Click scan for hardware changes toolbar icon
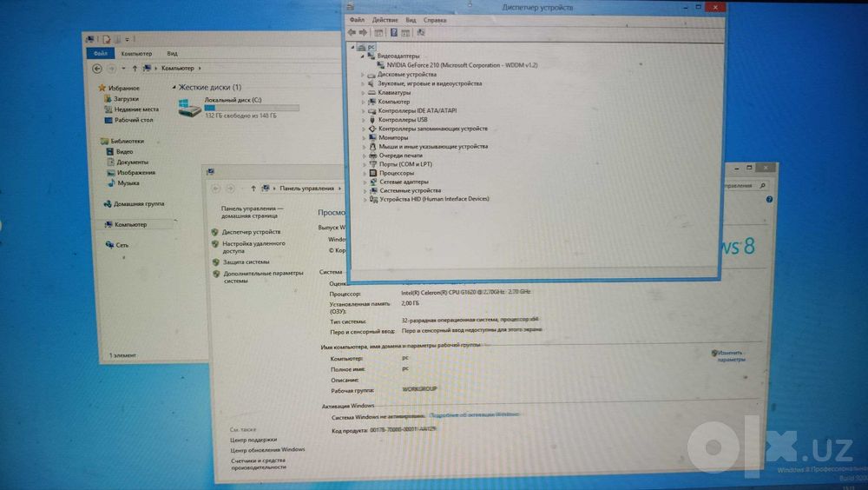This screenshot has width=868, height=490. pyautogui.click(x=421, y=33)
